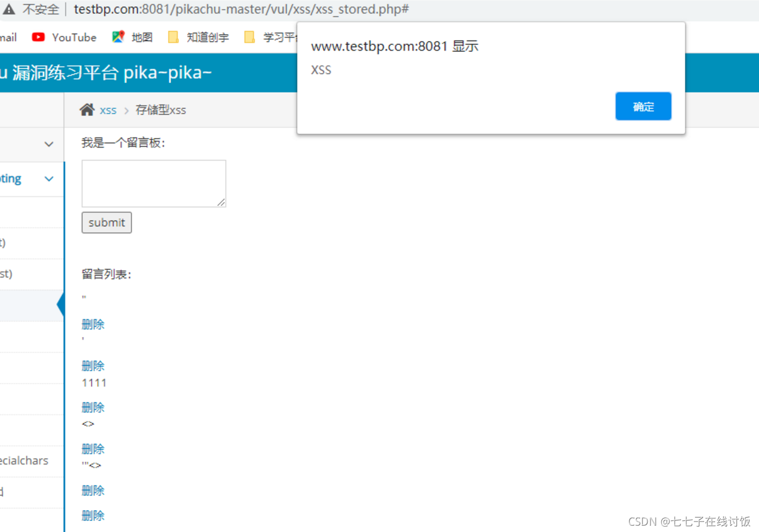Click the submit button
759x532 pixels.
[107, 223]
